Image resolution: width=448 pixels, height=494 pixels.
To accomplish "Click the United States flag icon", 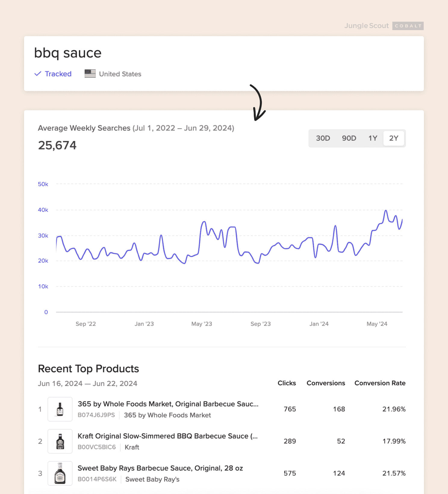I will click(x=90, y=74).
